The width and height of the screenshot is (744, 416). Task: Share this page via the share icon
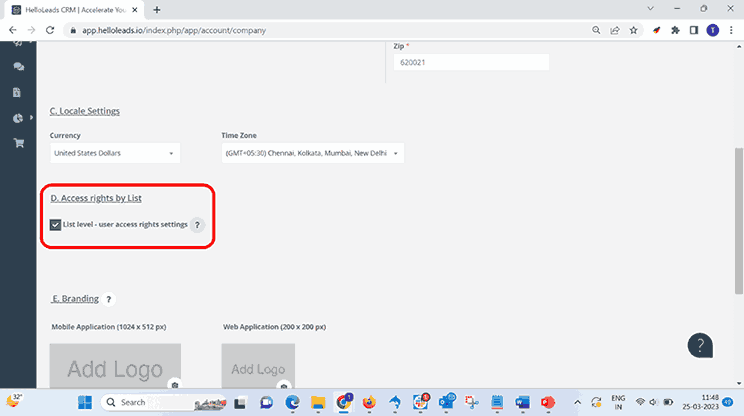[x=615, y=30]
